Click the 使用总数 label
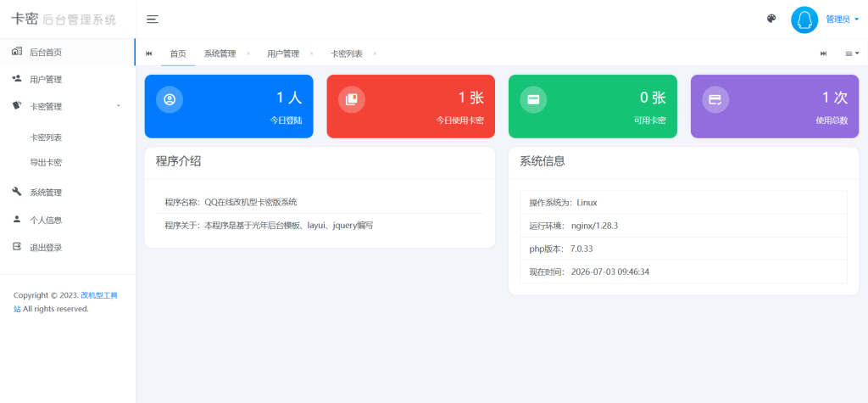The width and height of the screenshot is (868, 403). [832, 120]
